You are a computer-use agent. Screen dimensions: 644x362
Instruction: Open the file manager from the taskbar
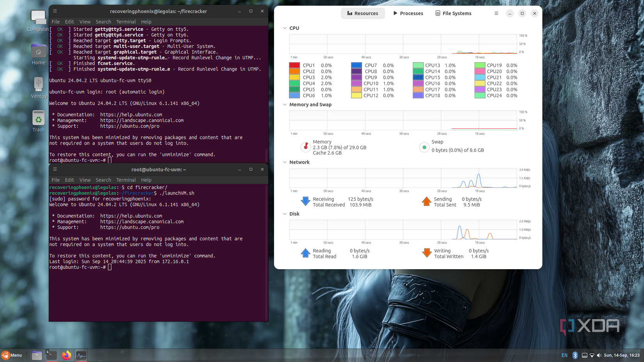tap(36, 355)
